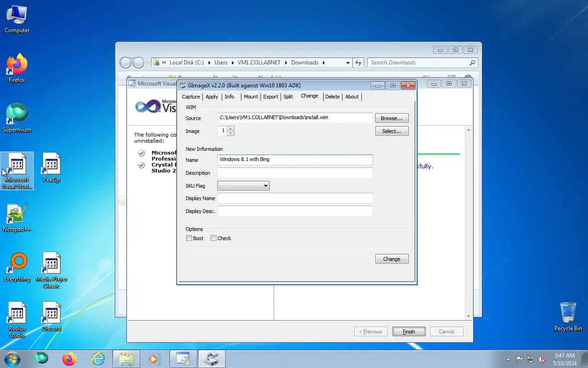Switch to the Capture tab

(x=191, y=97)
